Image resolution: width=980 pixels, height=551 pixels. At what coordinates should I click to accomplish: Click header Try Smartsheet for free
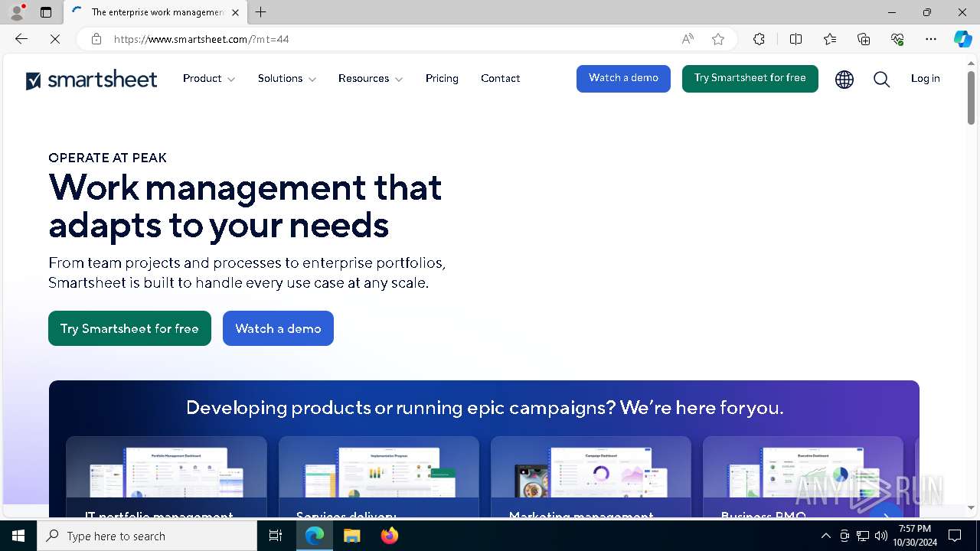click(x=750, y=78)
